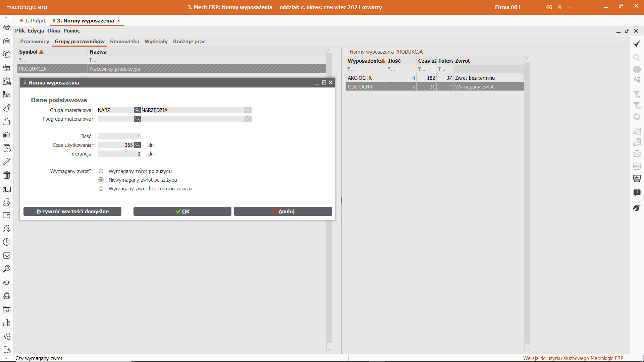
Task: Click the checkmark icon in right toolbar
Action: click(x=637, y=44)
